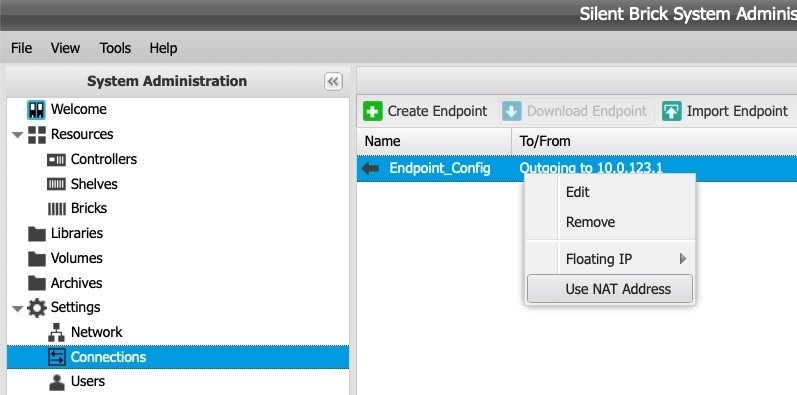Click the Libraries folder icon
The height and width of the screenshot is (395, 797).
[x=37, y=233]
